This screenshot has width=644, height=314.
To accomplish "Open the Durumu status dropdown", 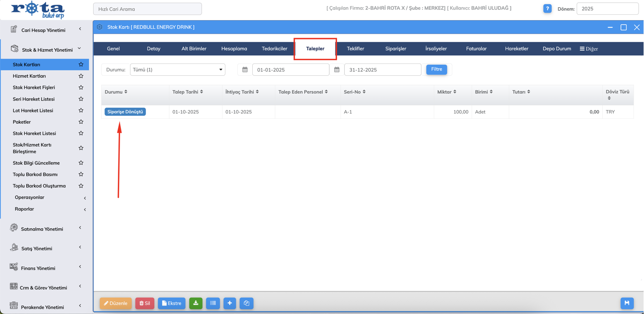I will point(177,70).
